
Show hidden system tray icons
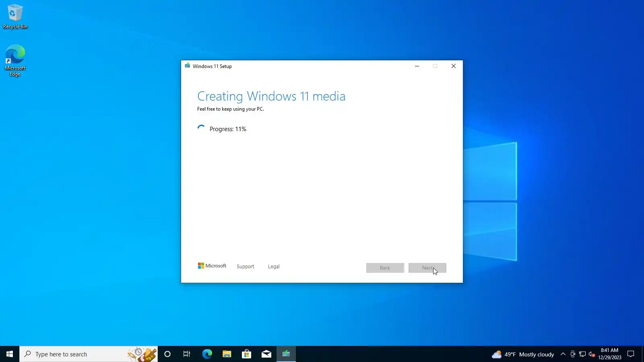click(x=563, y=354)
